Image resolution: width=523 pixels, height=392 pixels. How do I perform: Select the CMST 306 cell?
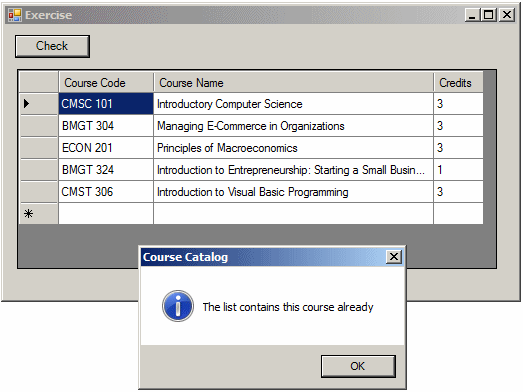106,192
